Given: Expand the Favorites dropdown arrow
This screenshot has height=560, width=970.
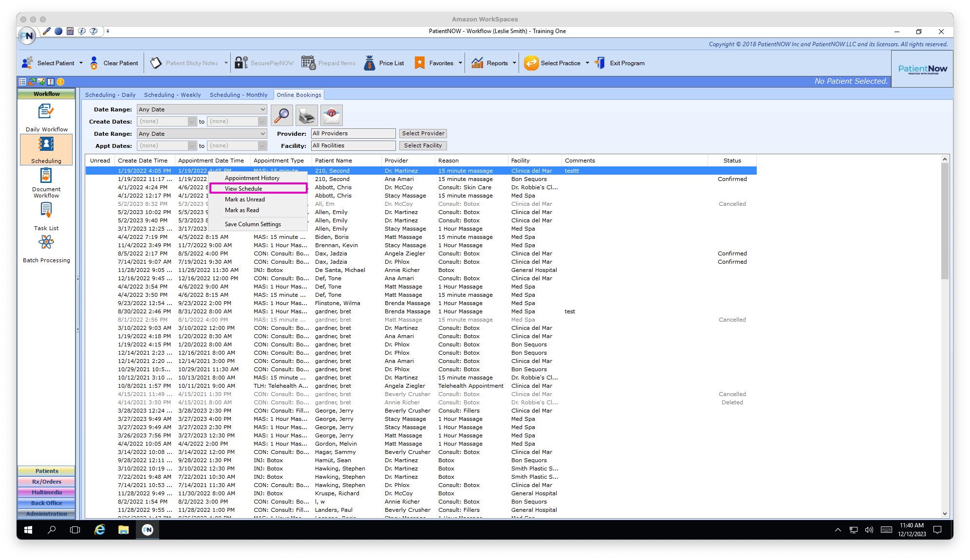Looking at the screenshot, I should pyautogui.click(x=459, y=63).
